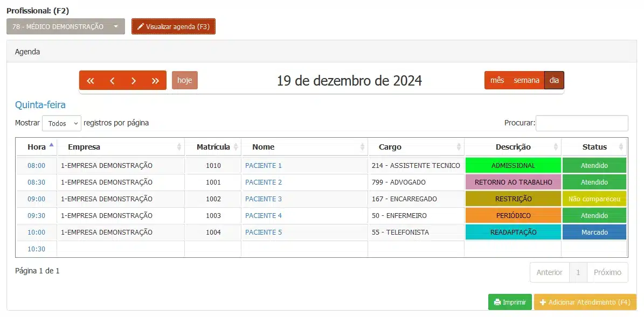This screenshot has height=317, width=644.
Task: Click matrícula 1003 cell
Action: pyautogui.click(x=213, y=215)
